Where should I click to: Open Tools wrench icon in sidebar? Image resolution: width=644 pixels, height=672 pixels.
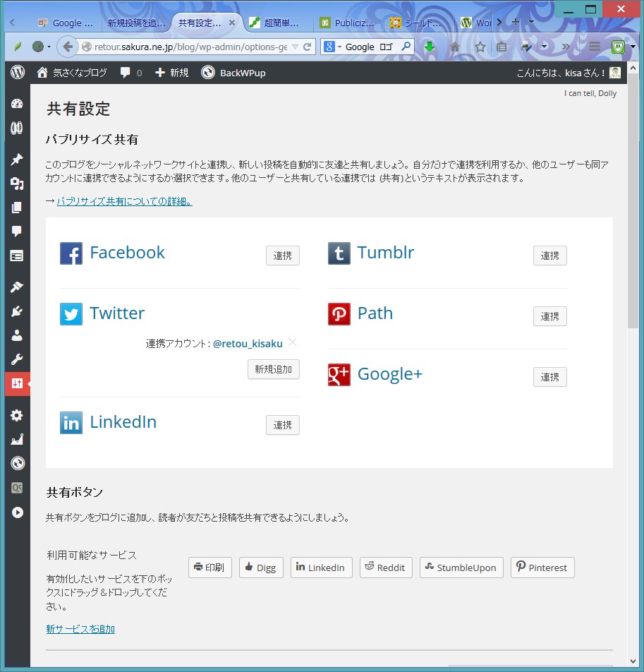click(x=17, y=359)
